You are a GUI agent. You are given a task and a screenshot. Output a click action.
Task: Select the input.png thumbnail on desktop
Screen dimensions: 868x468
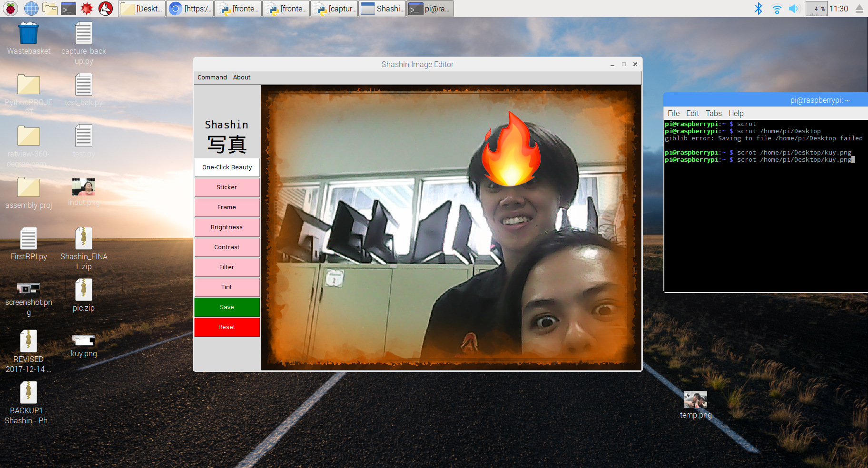(84, 192)
